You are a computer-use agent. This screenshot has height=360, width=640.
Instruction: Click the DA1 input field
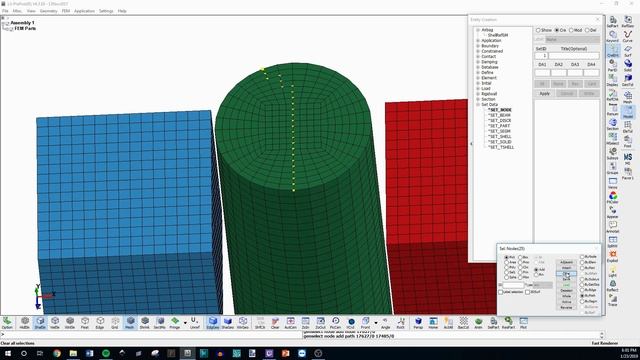pyautogui.click(x=542, y=73)
